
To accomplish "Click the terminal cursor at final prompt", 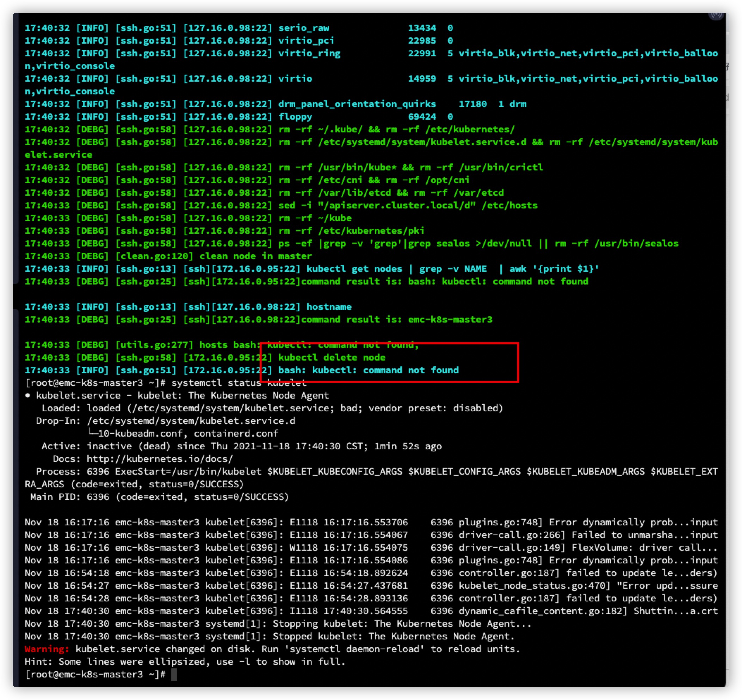I will [174, 674].
